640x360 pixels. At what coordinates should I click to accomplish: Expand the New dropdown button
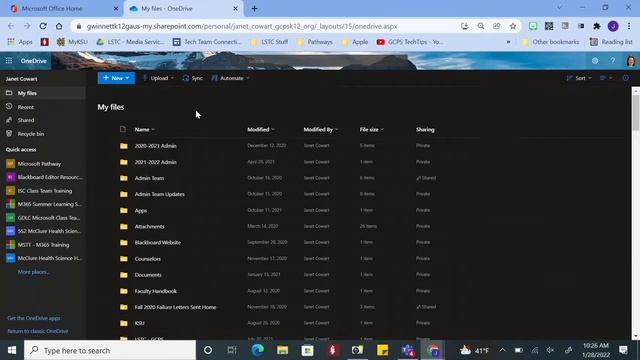116,78
